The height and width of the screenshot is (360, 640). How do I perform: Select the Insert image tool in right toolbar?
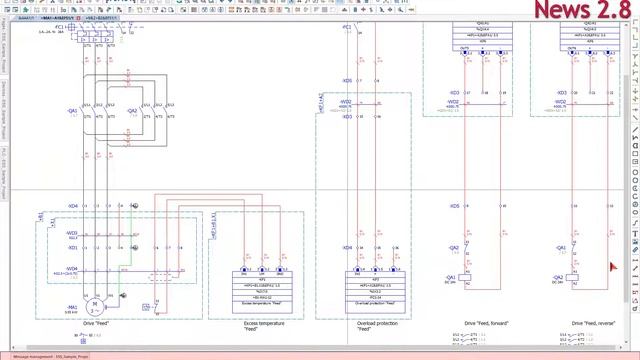coord(635,242)
